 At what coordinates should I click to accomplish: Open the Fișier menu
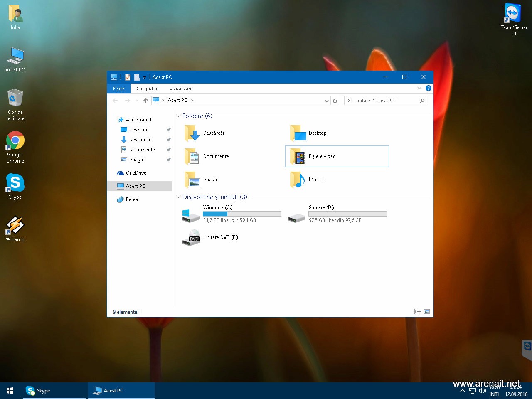pos(118,89)
